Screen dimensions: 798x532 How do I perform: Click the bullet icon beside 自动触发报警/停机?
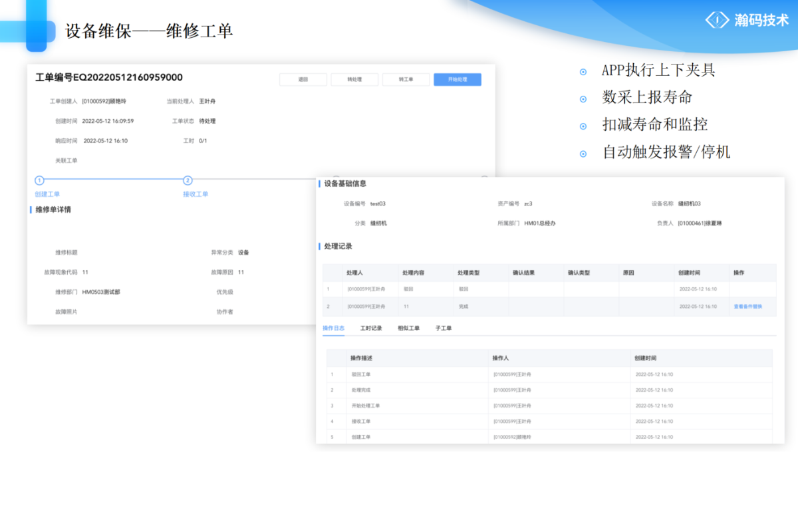pyautogui.click(x=584, y=152)
